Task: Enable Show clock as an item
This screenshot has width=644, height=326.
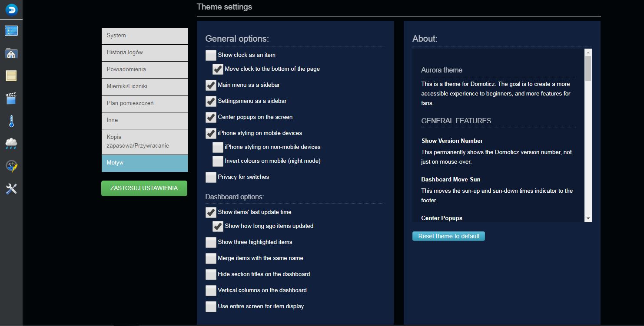Action: click(211, 55)
